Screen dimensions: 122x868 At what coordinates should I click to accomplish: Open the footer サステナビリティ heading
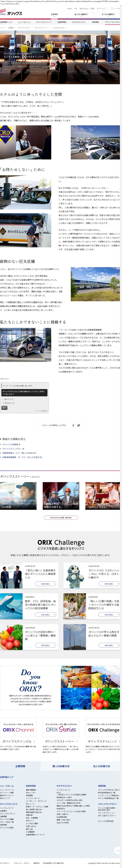pos(64,786)
